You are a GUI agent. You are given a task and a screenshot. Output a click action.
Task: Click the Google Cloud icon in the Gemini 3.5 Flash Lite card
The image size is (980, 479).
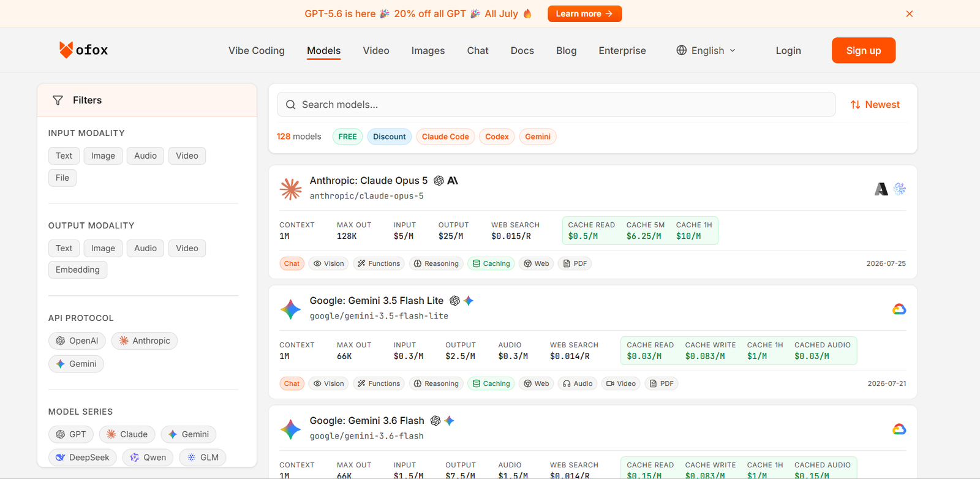[899, 309]
